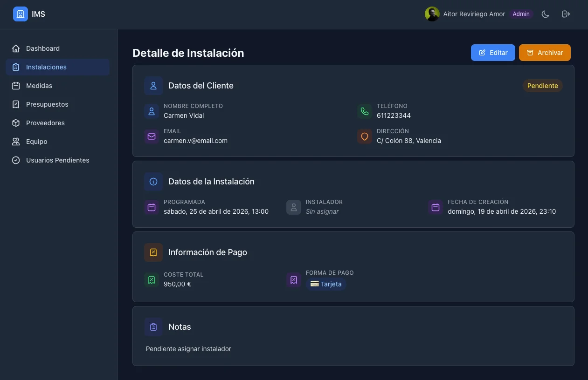The height and width of the screenshot is (380, 588).
Task: Click the Archivar button
Action: click(x=545, y=53)
